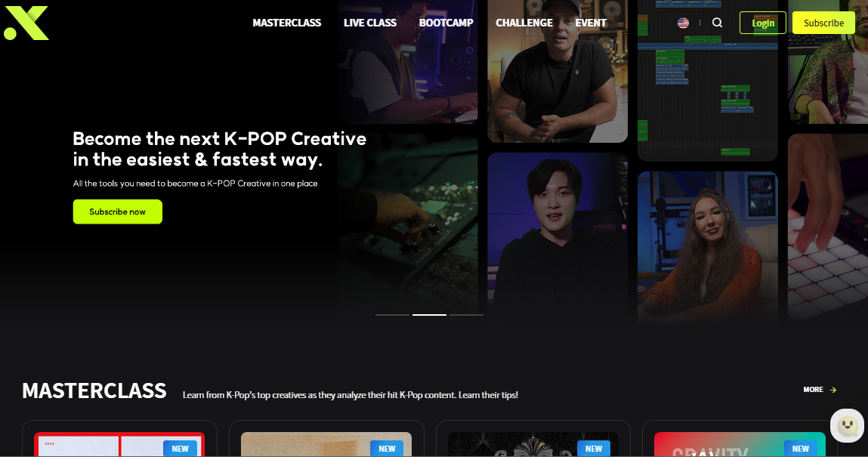868x457 pixels.
Task: Jump to the third carousel slide indicator
Action: tap(466, 314)
